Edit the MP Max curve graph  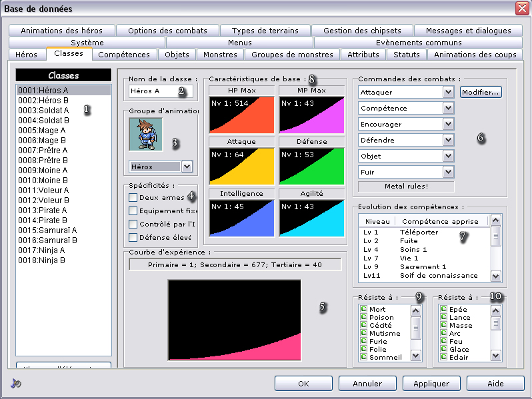[311, 115]
